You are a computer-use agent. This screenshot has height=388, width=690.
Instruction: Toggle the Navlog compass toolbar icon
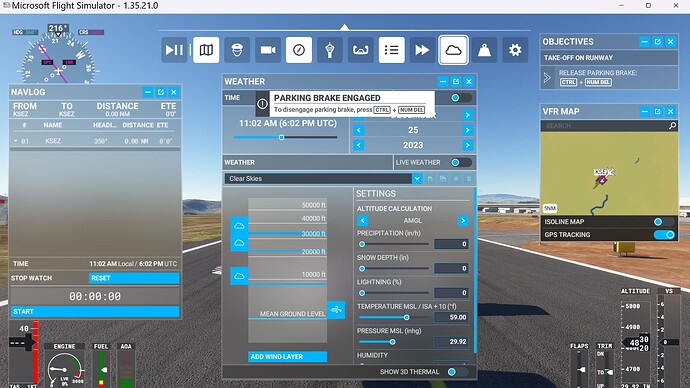tap(299, 50)
